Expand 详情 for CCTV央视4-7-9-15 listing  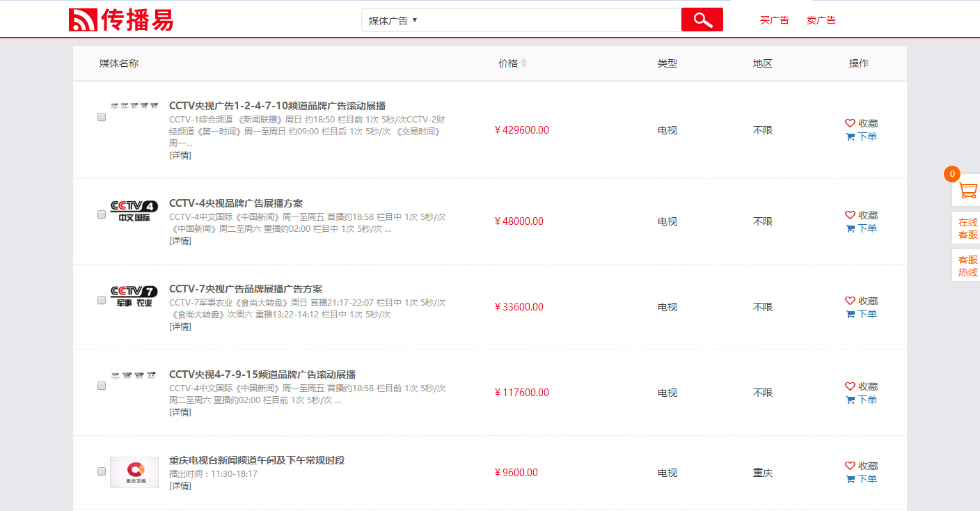click(x=180, y=412)
